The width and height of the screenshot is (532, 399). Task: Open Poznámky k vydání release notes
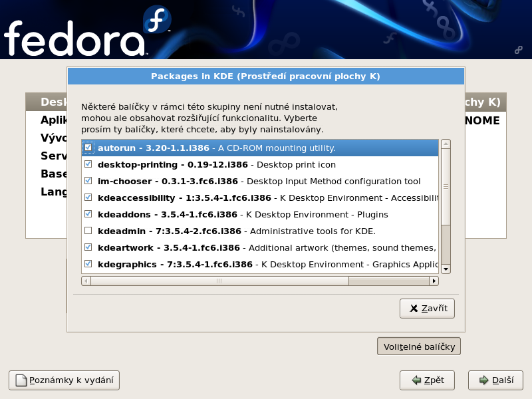point(64,380)
